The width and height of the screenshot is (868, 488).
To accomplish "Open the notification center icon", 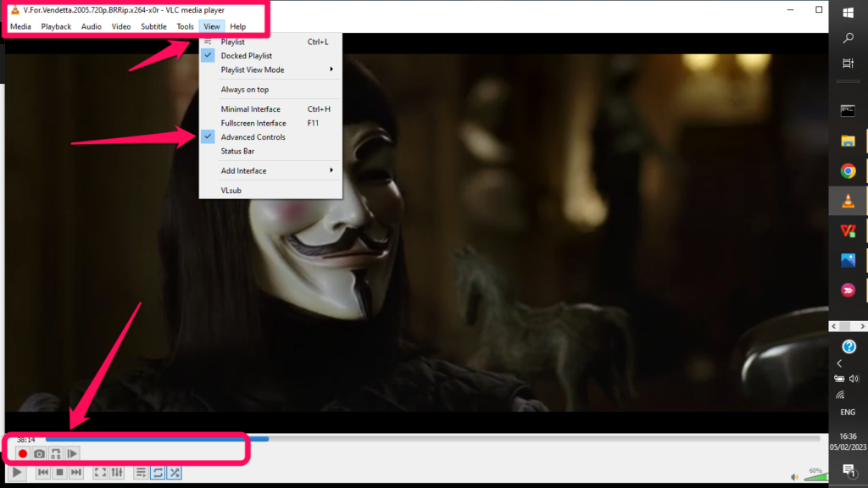I will (849, 471).
